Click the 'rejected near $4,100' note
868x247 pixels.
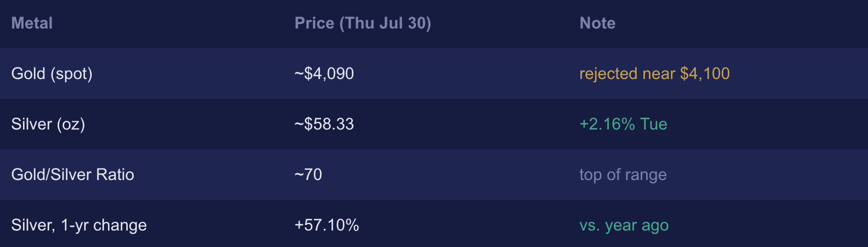click(x=654, y=74)
